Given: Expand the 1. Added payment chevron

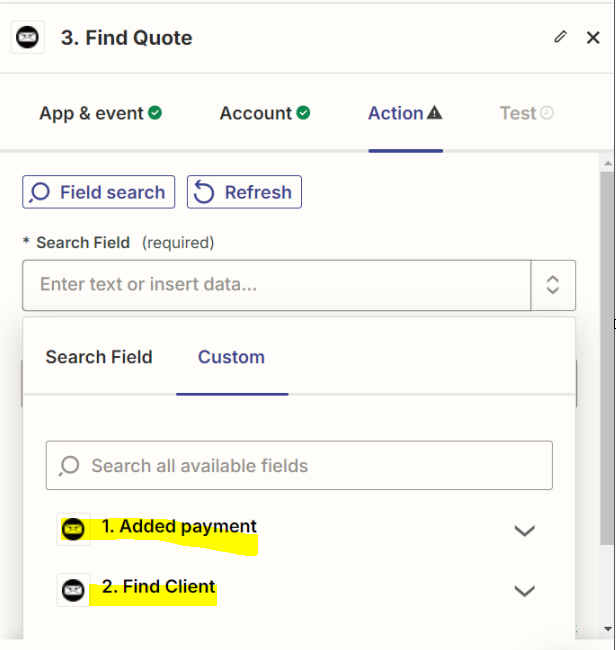Looking at the screenshot, I should click(524, 531).
